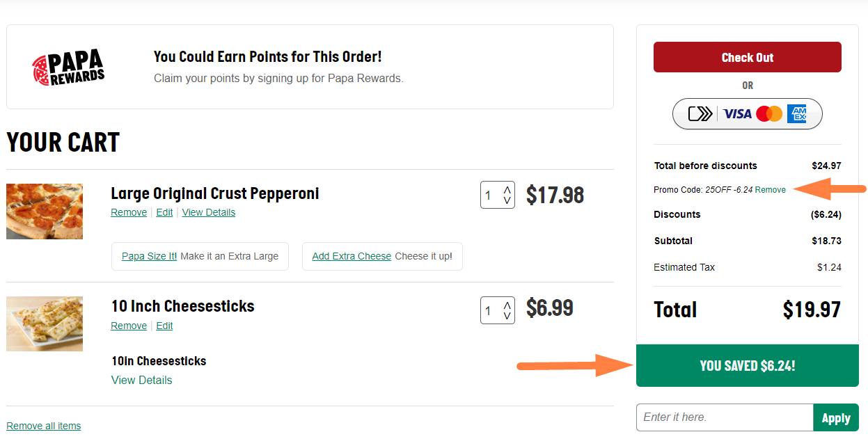
Task: Open the pepperoni pizza thumbnail
Action: (45, 211)
